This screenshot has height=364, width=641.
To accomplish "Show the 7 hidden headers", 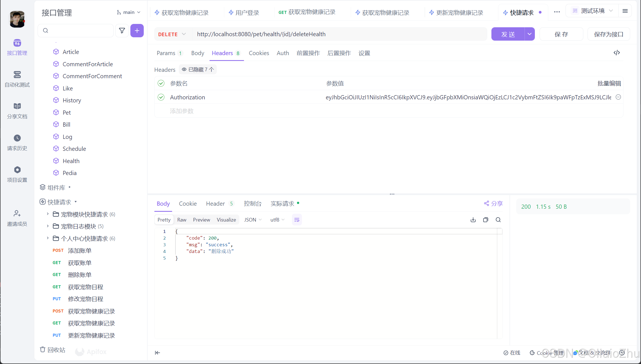I will pyautogui.click(x=198, y=69).
